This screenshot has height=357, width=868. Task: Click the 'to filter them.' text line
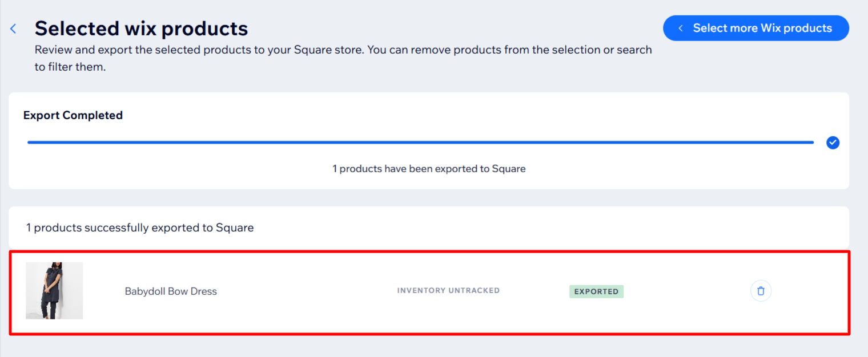70,67
